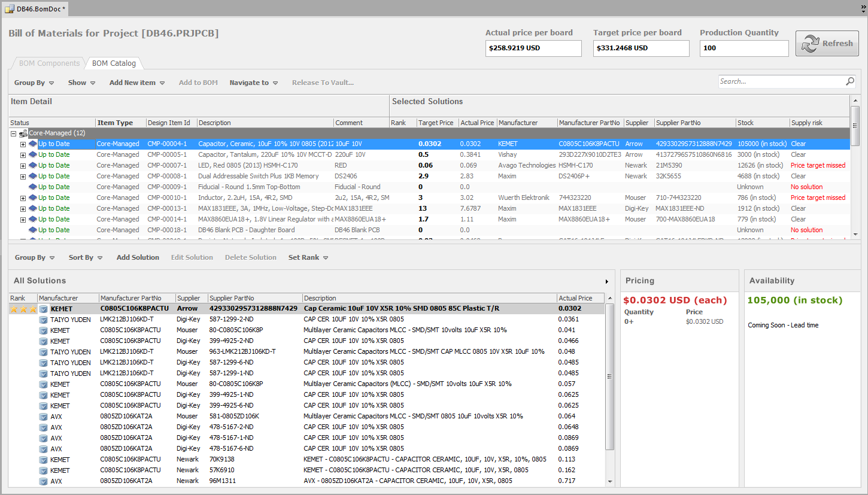The height and width of the screenshot is (495, 868).
Task: Click the solution icon for 70K9138
Action: [x=44, y=460]
